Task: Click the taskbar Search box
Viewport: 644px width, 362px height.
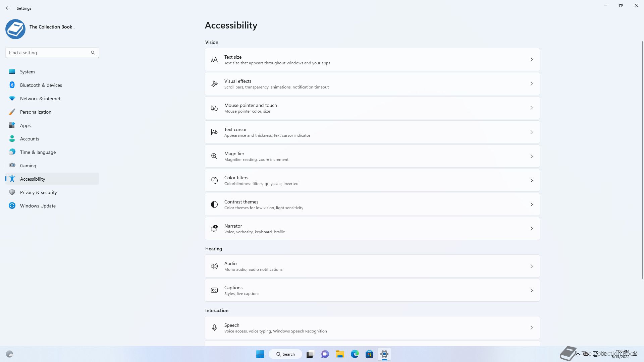Action: click(285, 354)
